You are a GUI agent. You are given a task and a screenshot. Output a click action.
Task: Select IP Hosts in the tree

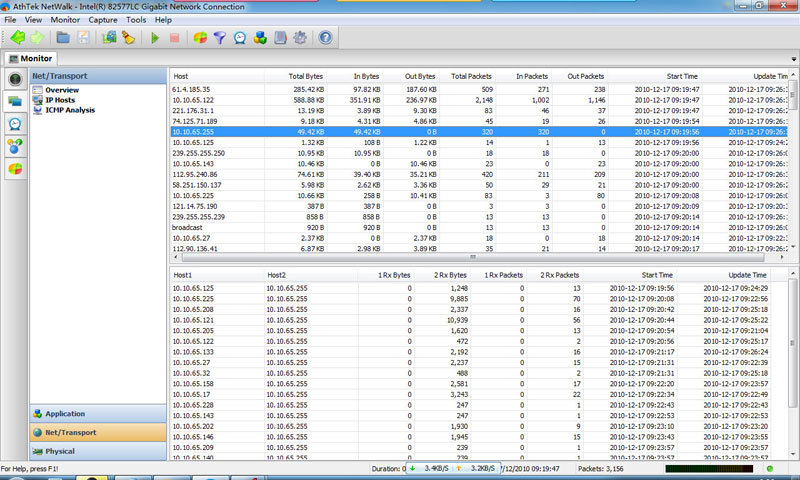tap(60, 100)
